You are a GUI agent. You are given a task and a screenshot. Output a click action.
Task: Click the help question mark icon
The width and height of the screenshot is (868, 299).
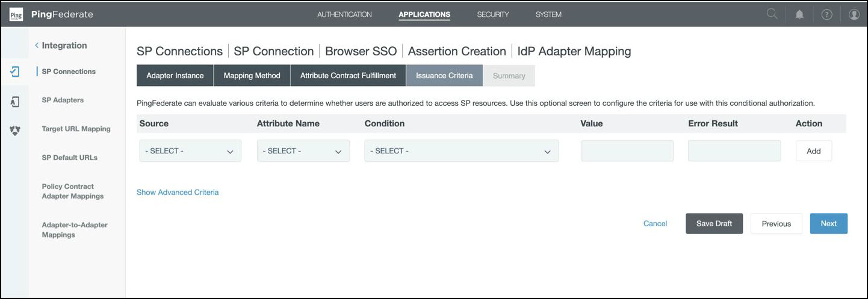[x=826, y=14]
